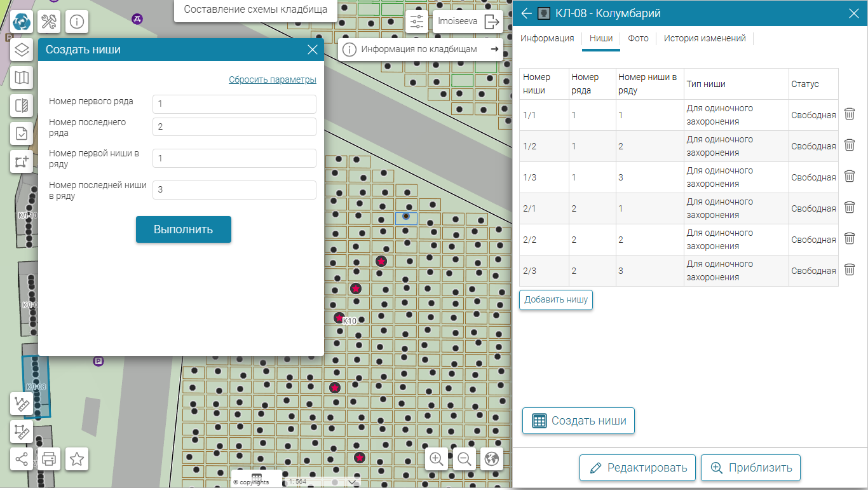Open favorites star button

click(x=77, y=458)
